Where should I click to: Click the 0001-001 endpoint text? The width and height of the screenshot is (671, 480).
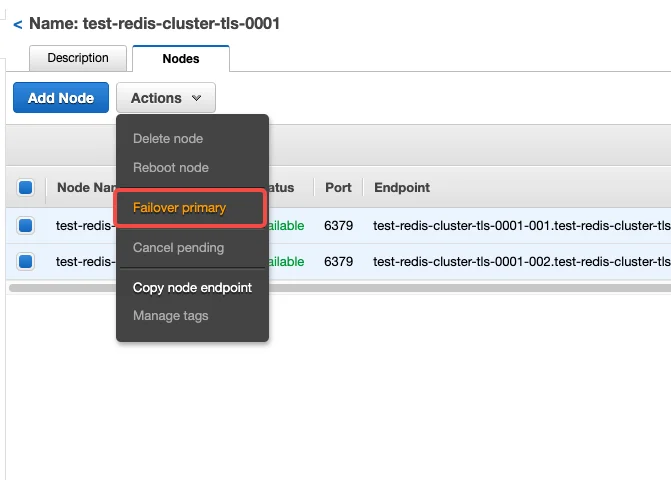pos(522,225)
